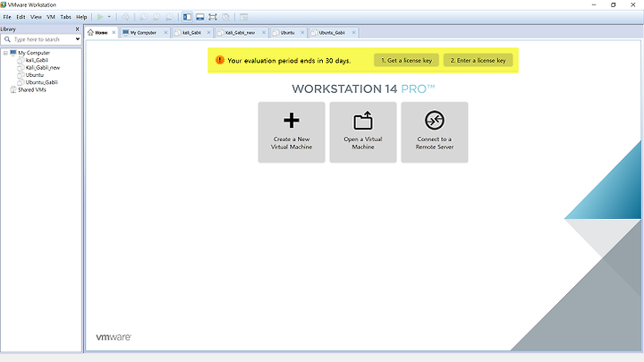644x362 pixels.
Task: Click the Take Snapshot toolbar icon
Action: click(143, 17)
